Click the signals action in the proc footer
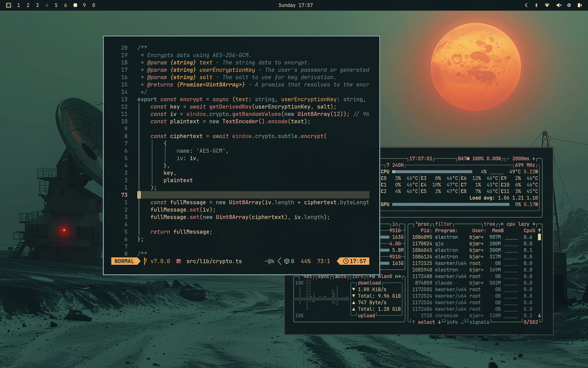This screenshot has height=368, width=588. tap(479, 322)
